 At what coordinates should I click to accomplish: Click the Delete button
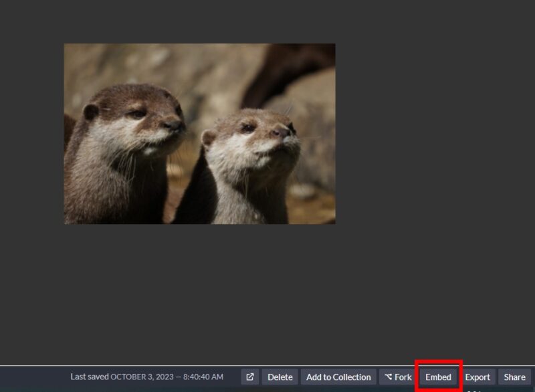[x=280, y=377]
